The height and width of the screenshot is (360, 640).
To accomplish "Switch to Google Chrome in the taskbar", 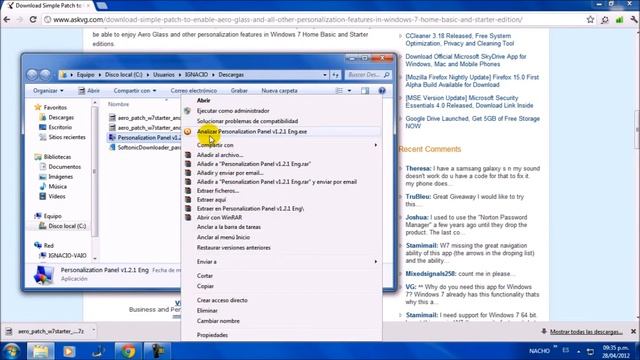I will pyautogui.click(x=128, y=351).
